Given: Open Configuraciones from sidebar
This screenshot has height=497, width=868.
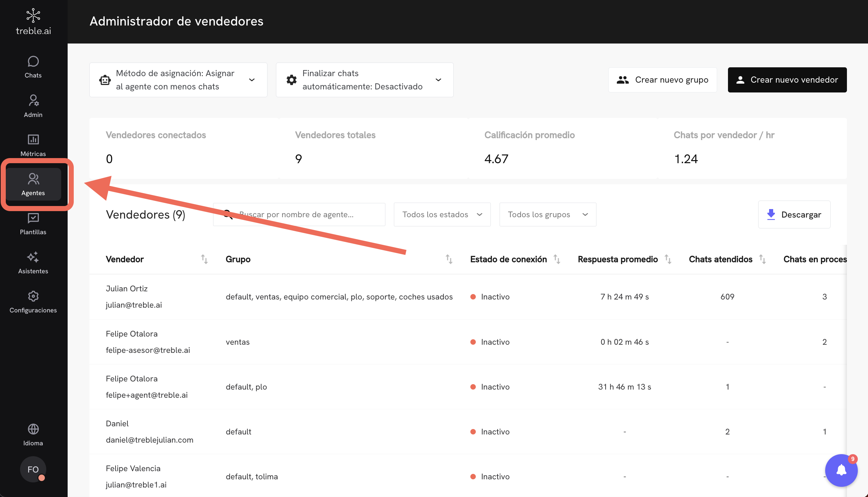Looking at the screenshot, I should [33, 302].
